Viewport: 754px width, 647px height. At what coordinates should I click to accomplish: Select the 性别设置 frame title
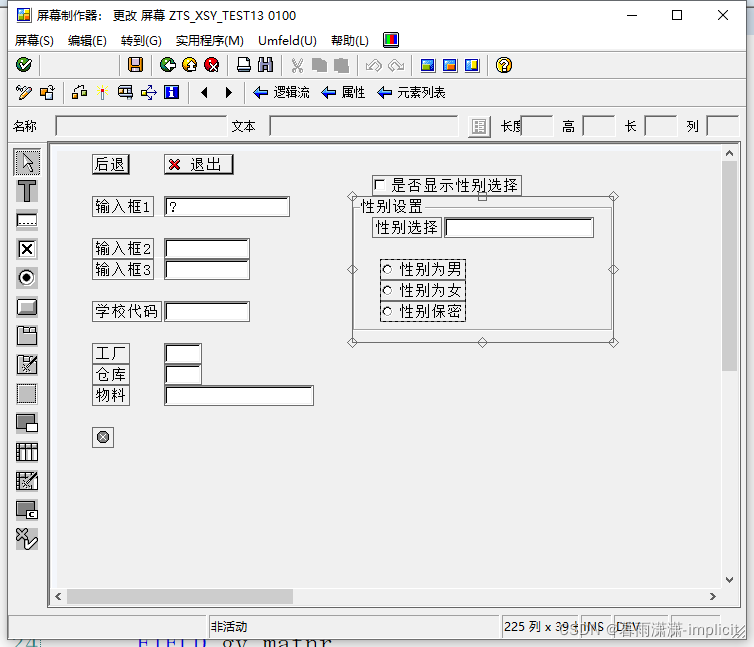point(391,206)
